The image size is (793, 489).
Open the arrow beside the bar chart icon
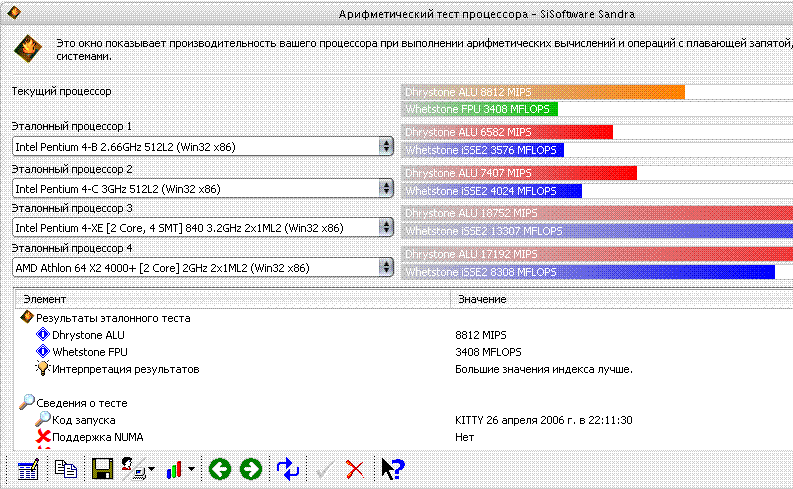pyautogui.click(x=192, y=469)
